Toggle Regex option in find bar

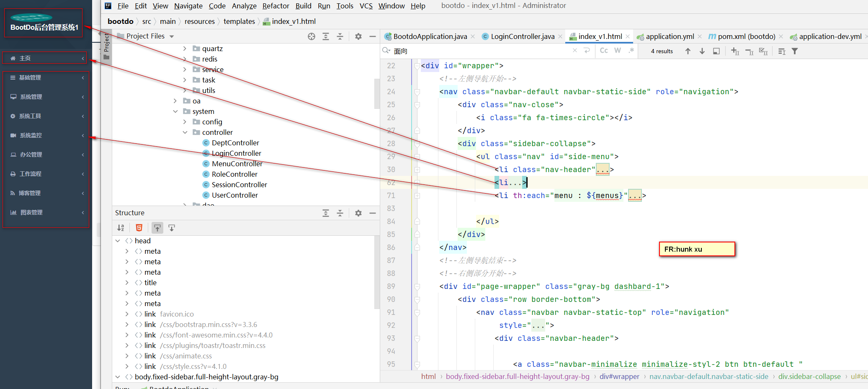[x=631, y=51]
